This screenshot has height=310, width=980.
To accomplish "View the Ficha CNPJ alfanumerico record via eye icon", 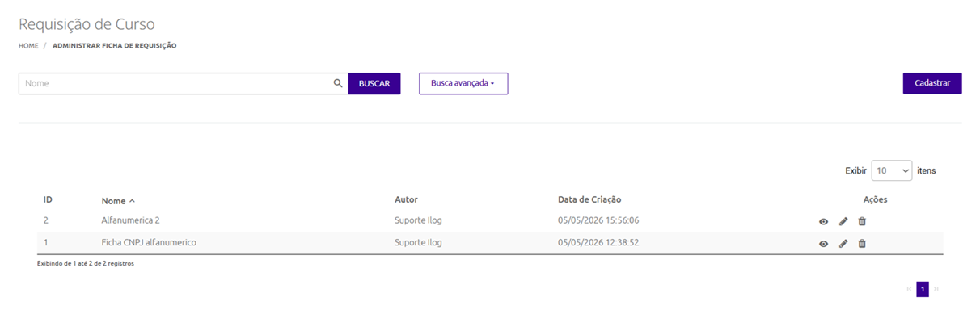I will [823, 243].
